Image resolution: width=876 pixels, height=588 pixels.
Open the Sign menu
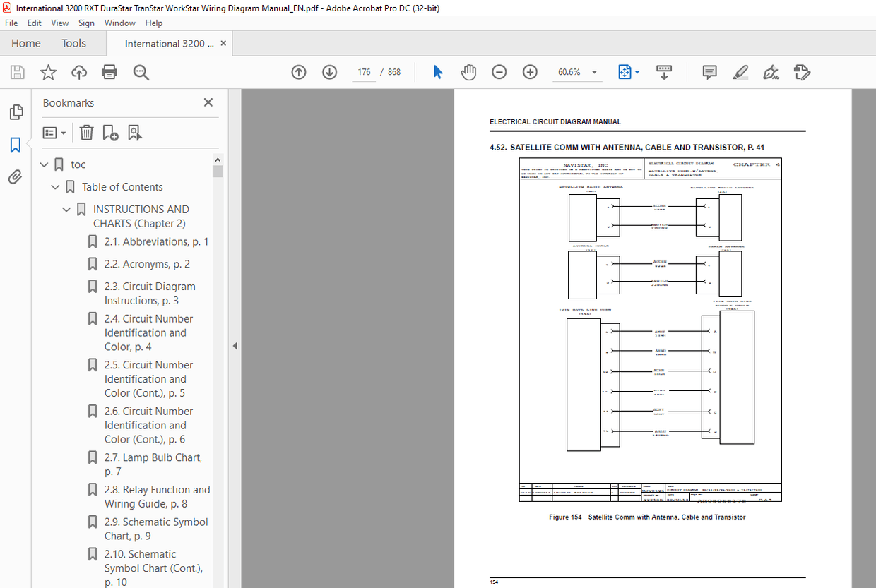pyautogui.click(x=86, y=23)
